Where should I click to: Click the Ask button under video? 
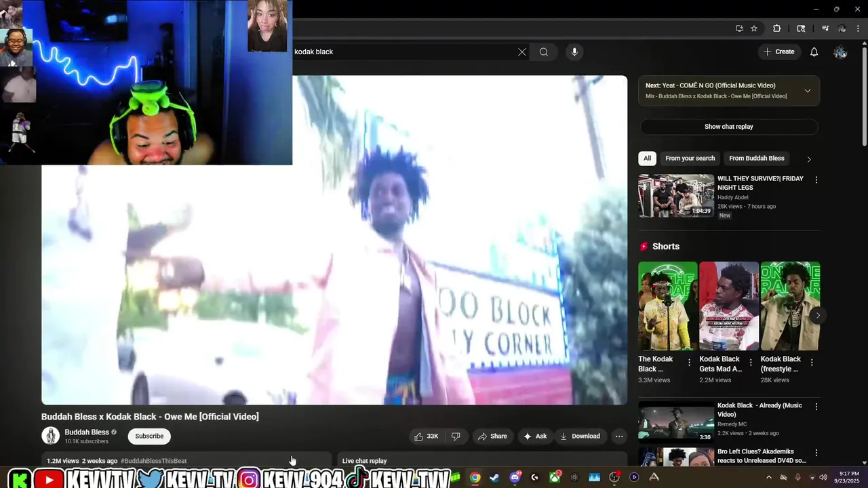(535, 436)
